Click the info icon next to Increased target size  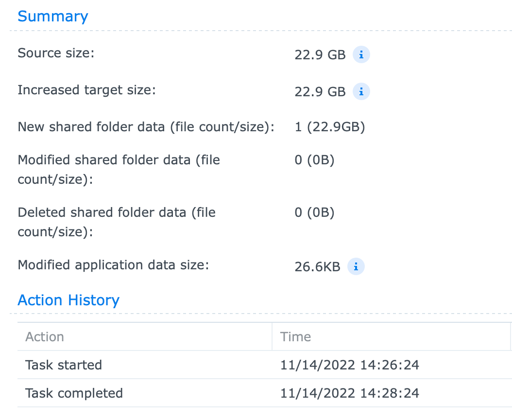(x=361, y=91)
